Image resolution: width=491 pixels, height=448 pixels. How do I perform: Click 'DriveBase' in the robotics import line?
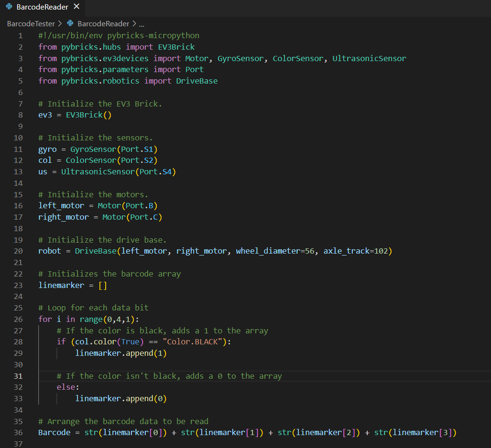click(196, 81)
